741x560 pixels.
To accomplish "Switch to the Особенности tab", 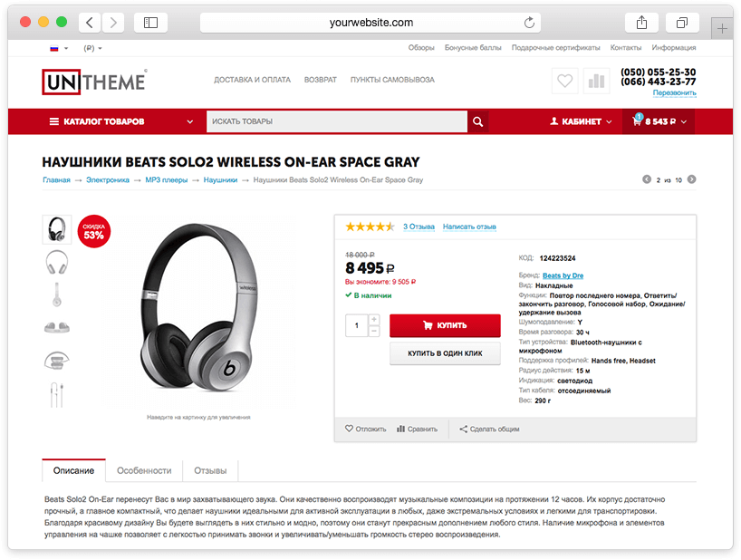I will tap(144, 470).
